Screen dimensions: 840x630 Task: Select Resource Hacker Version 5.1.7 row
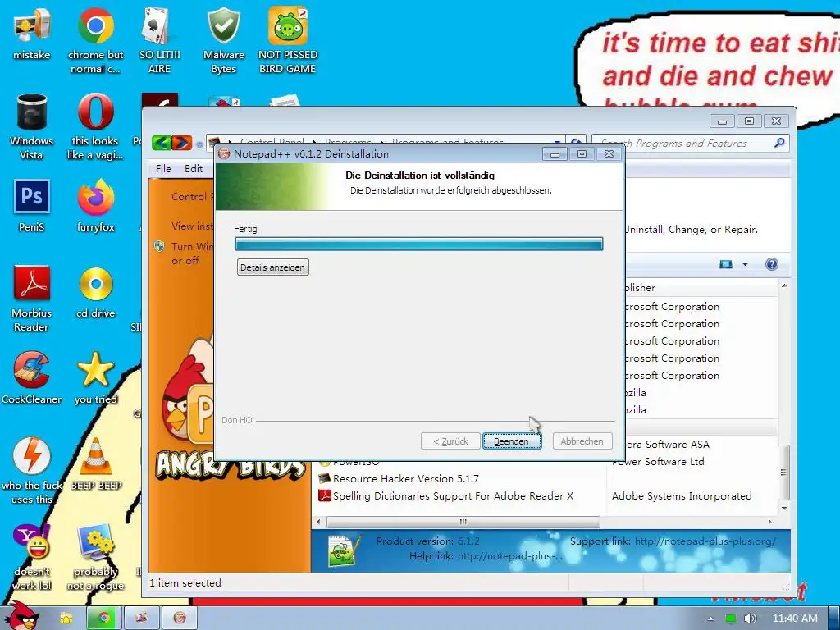tap(405, 478)
